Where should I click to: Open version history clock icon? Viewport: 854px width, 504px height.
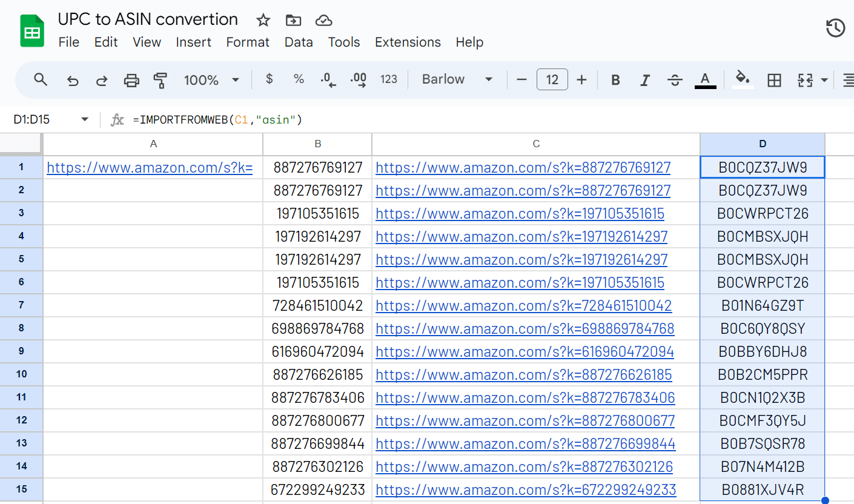[x=835, y=28]
